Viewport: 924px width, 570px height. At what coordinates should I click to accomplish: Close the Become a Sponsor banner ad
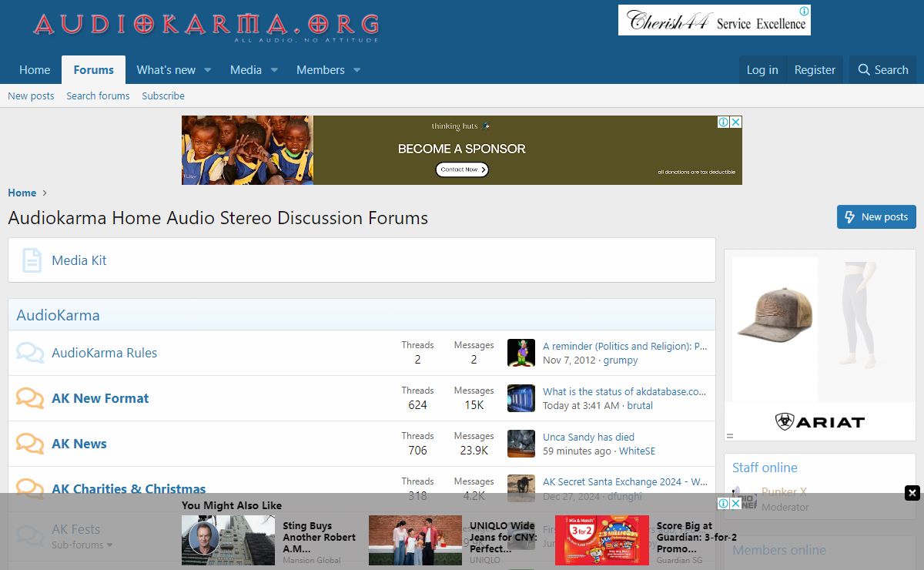(735, 122)
